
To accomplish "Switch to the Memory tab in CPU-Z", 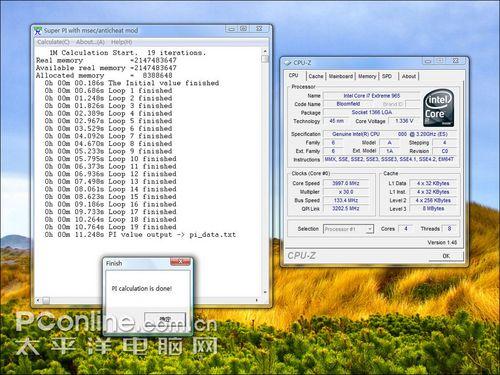I will pos(367,76).
